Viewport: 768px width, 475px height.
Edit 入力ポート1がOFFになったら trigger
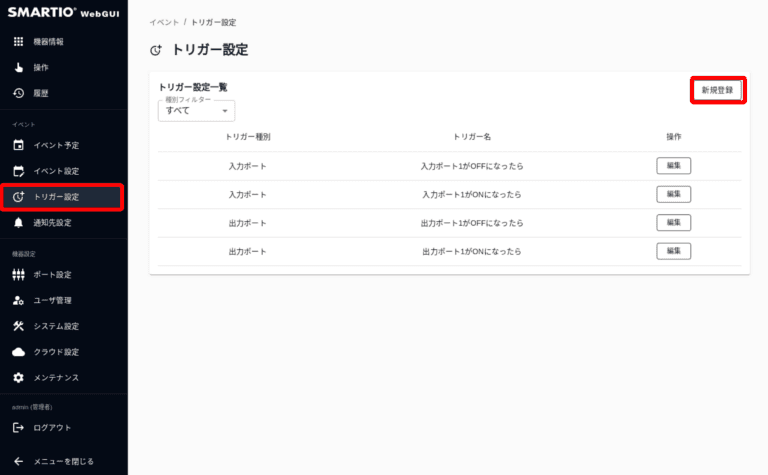[673, 166]
